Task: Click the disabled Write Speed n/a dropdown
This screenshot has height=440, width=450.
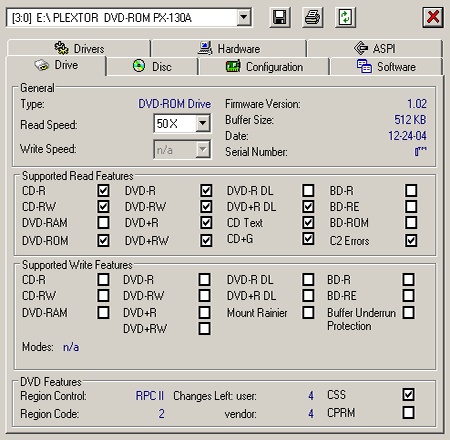Action: click(x=182, y=149)
